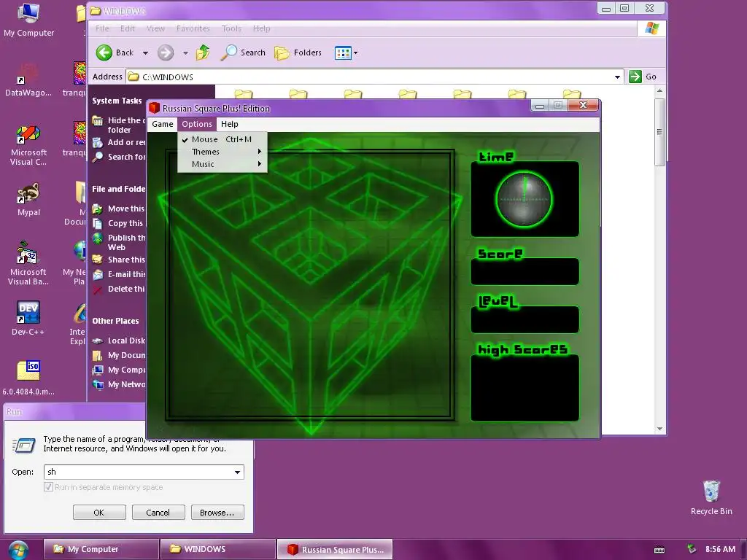Click the Windows Start orb
This screenshot has height=560, width=747.
click(x=18, y=550)
